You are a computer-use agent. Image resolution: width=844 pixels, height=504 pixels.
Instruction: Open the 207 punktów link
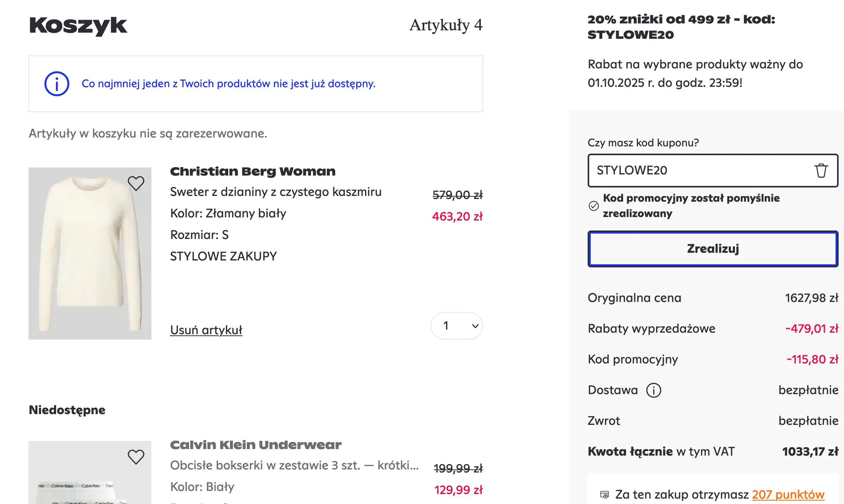pyautogui.click(x=788, y=494)
